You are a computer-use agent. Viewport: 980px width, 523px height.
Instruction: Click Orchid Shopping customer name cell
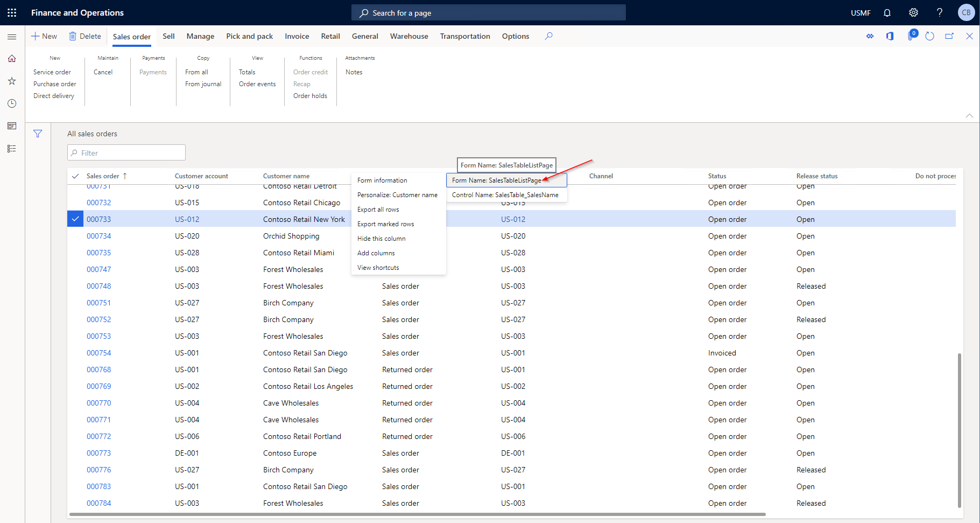pyautogui.click(x=291, y=236)
